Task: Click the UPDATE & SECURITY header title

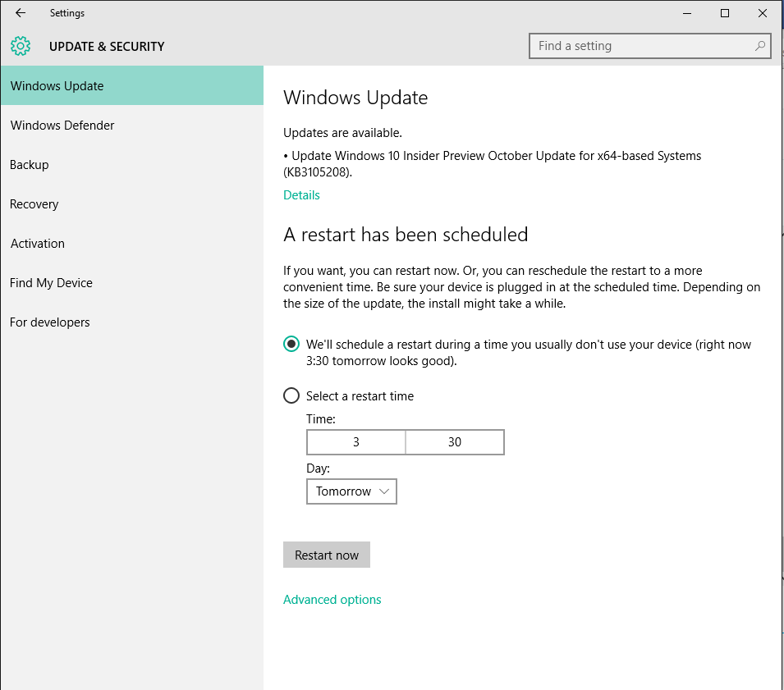Action: pos(107,47)
